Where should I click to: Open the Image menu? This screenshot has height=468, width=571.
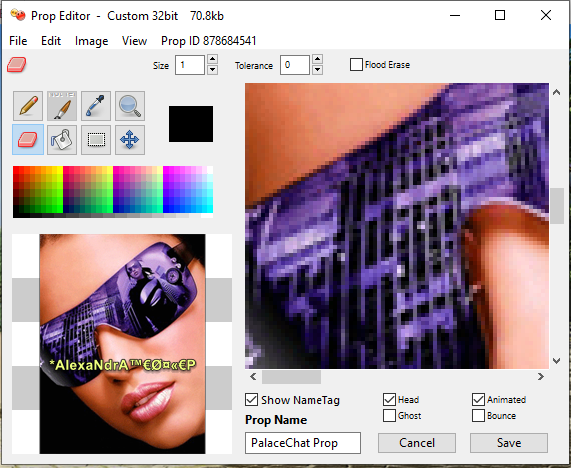[91, 41]
